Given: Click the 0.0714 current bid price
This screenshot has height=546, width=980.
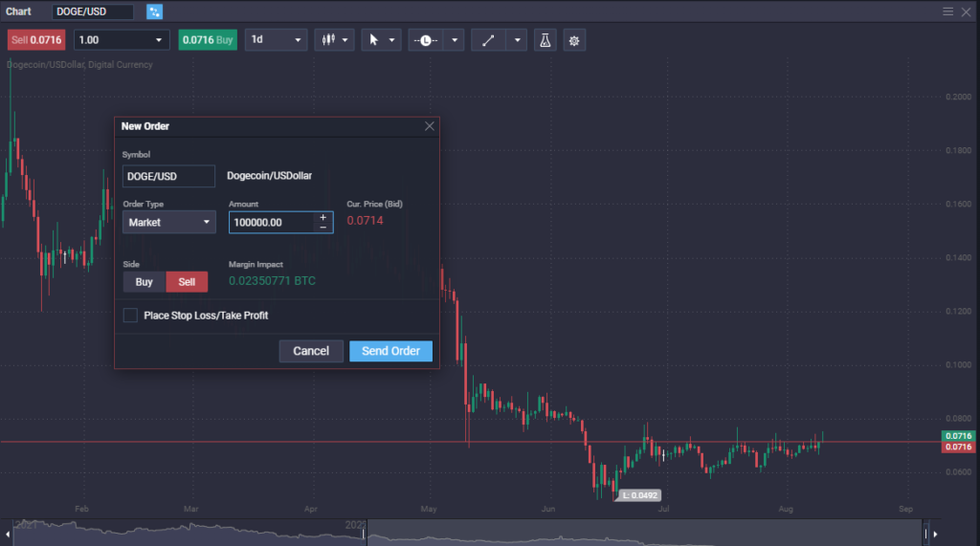Looking at the screenshot, I should pyautogui.click(x=365, y=221).
